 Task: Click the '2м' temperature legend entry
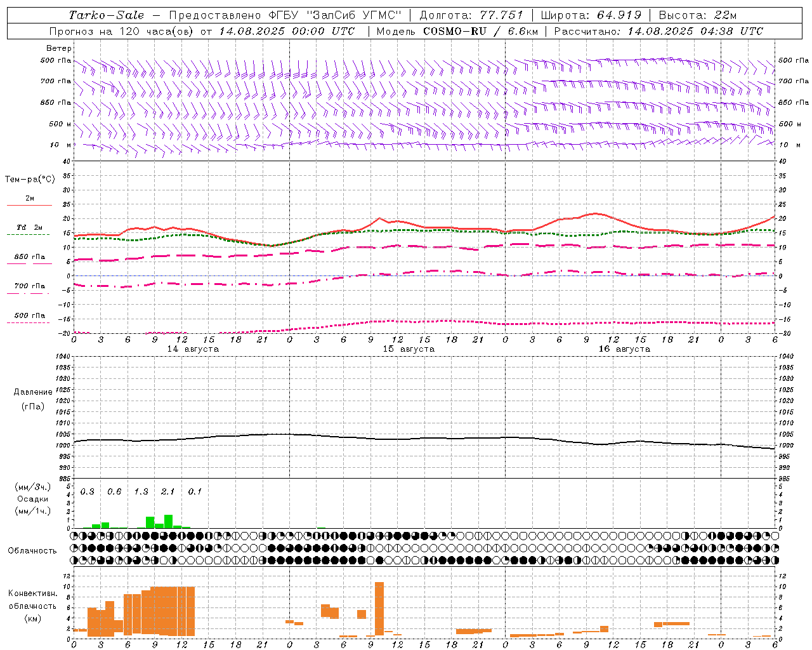coord(30,198)
